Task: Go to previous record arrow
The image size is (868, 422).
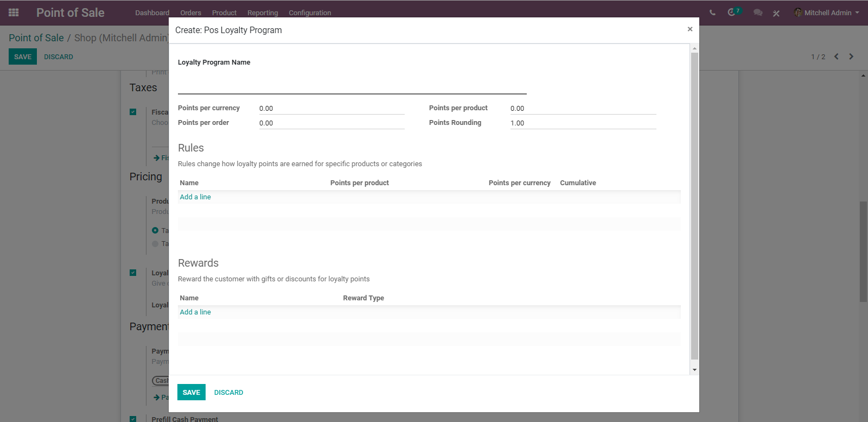Action: 837,56
